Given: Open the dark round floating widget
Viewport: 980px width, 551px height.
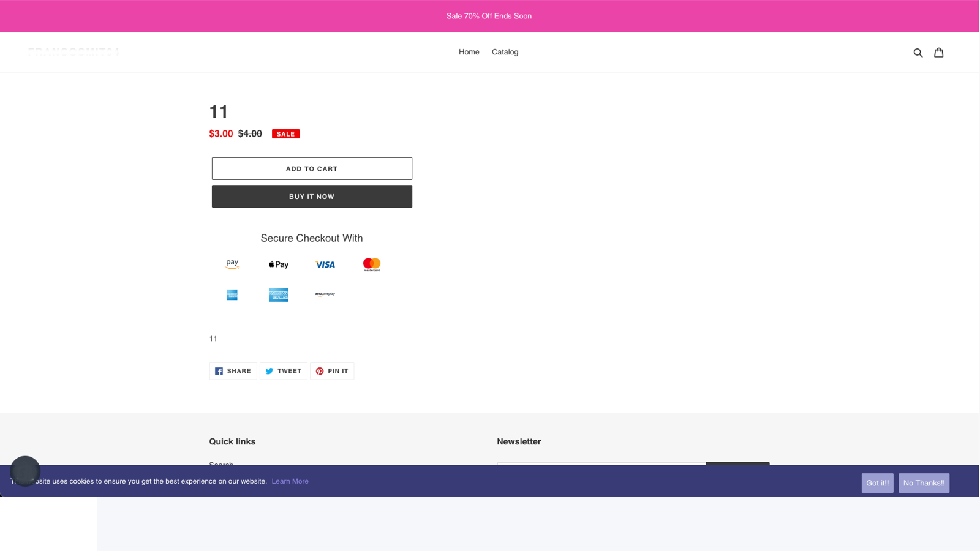Looking at the screenshot, I should pyautogui.click(x=25, y=471).
